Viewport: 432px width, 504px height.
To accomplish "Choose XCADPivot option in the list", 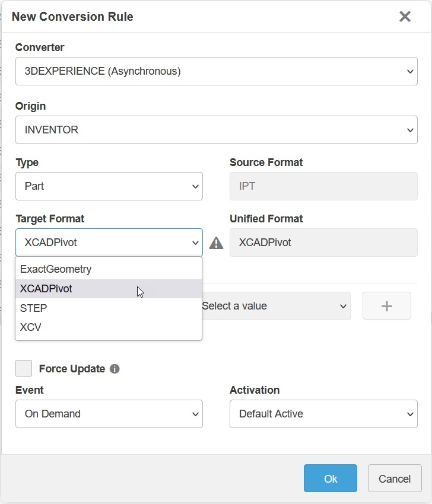I will (46, 289).
